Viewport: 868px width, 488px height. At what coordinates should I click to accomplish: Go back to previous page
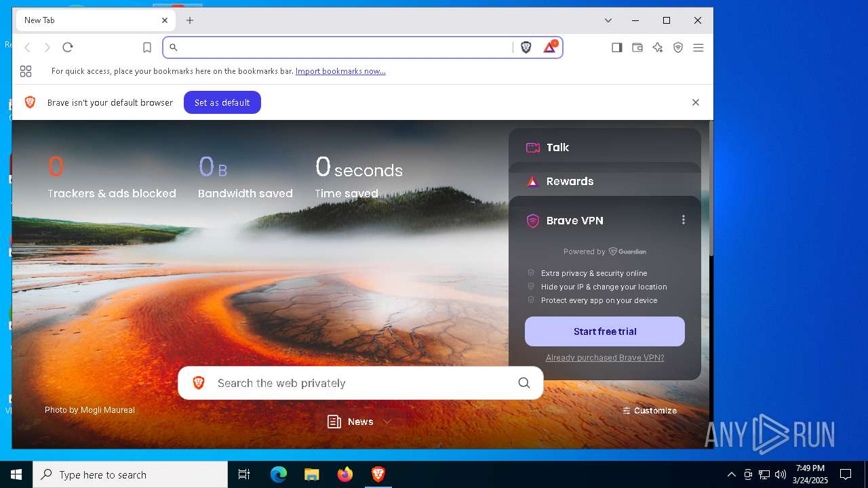pos(27,47)
